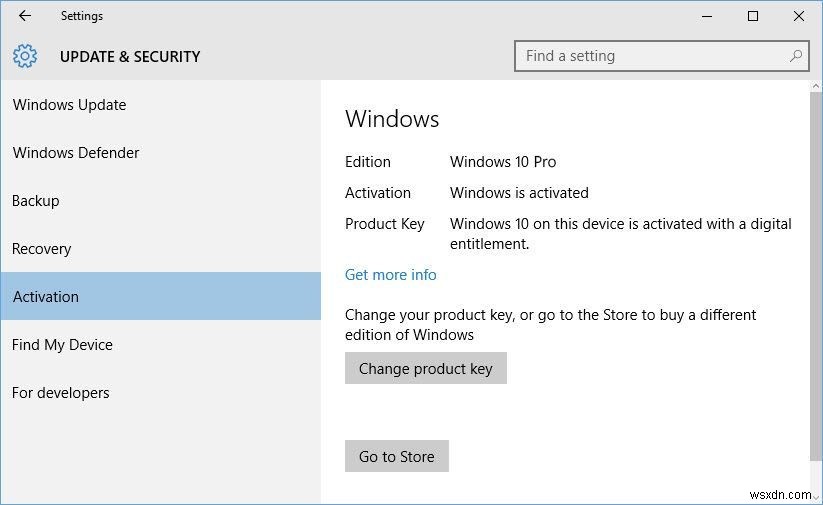The image size is (823, 505).
Task: Click the Update & Security gear icon
Action: pos(25,56)
